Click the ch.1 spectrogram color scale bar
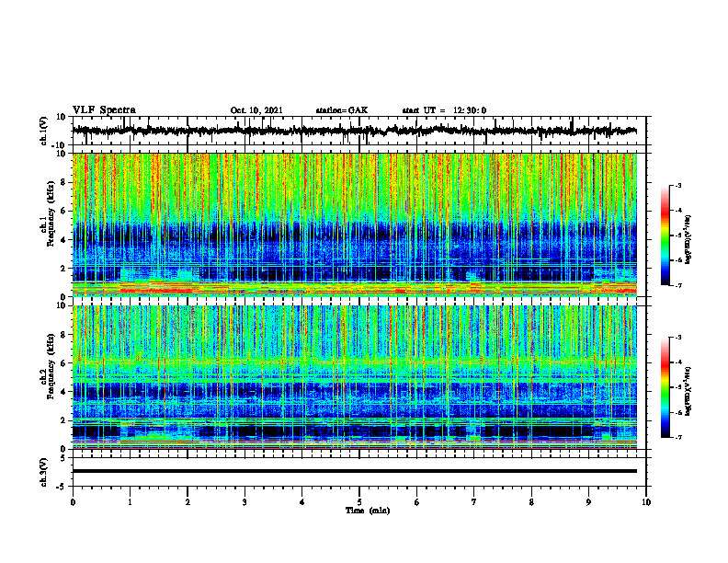This screenshot has width=728, height=563. (x=665, y=236)
